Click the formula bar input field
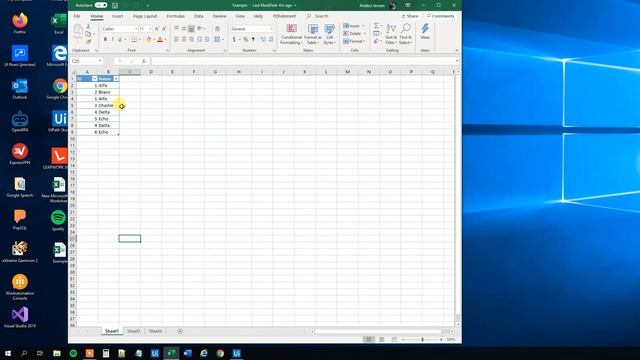640x360 pixels. coord(303,61)
